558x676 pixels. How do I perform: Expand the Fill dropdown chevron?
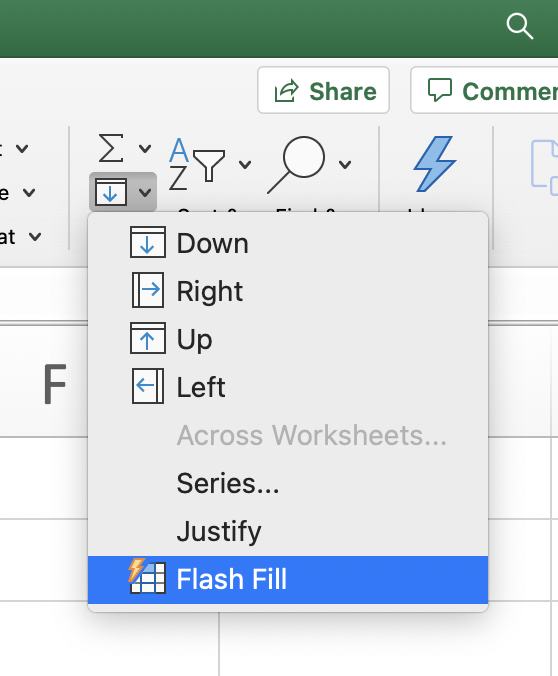[x=145, y=192]
